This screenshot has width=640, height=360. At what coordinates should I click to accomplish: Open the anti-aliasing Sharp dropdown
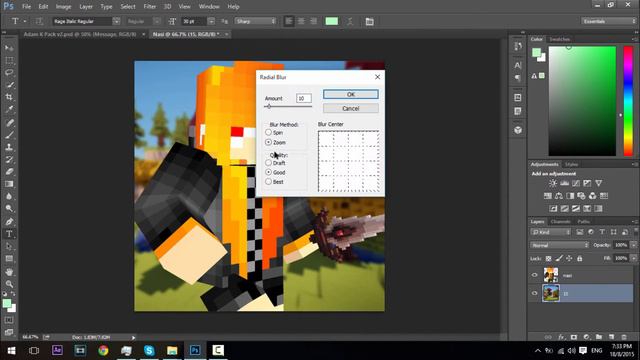click(255, 21)
